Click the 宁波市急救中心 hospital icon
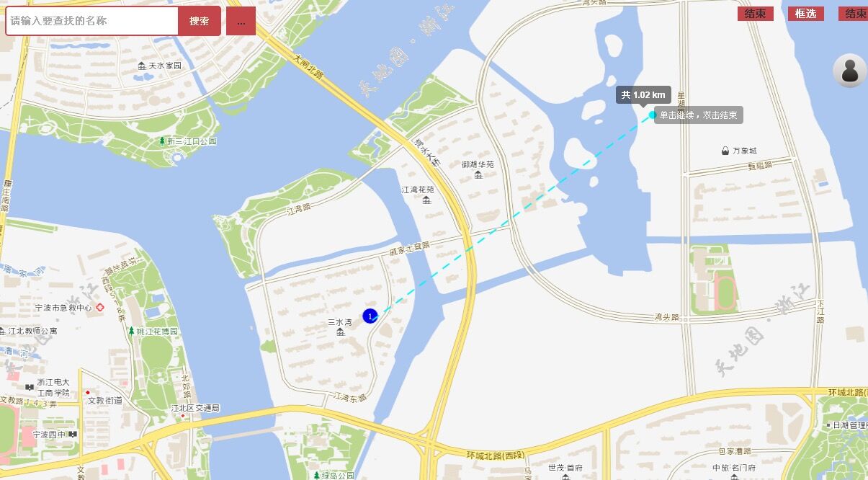The width and height of the screenshot is (868, 480). 100,307
